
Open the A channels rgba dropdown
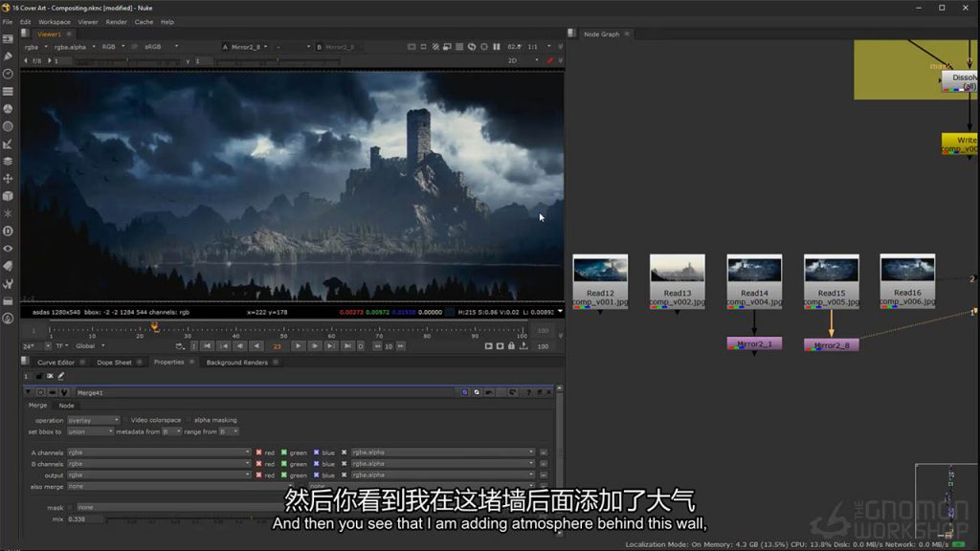159,452
